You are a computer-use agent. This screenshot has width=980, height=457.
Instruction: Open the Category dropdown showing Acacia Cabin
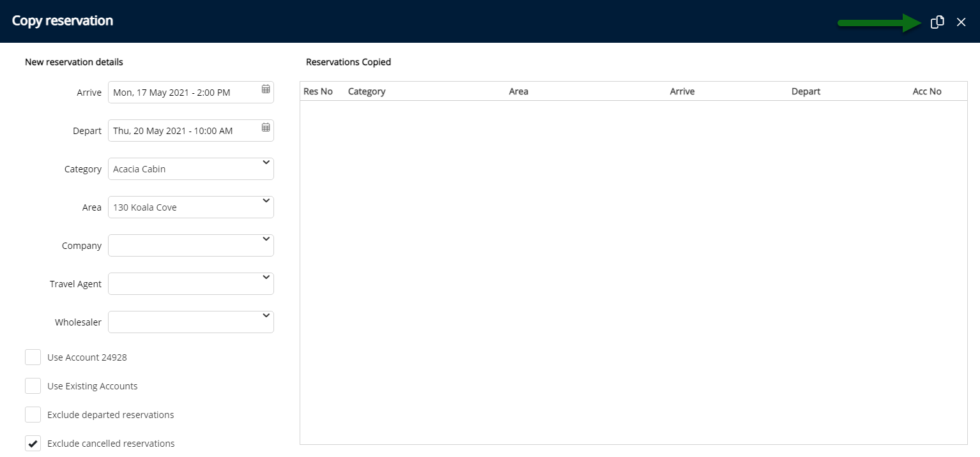tap(191, 169)
